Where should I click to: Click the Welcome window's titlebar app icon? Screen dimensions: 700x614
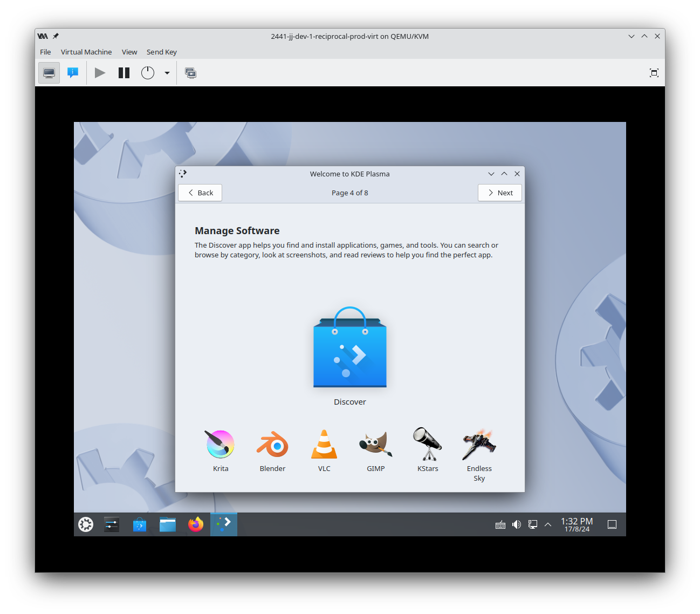tap(183, 174)
